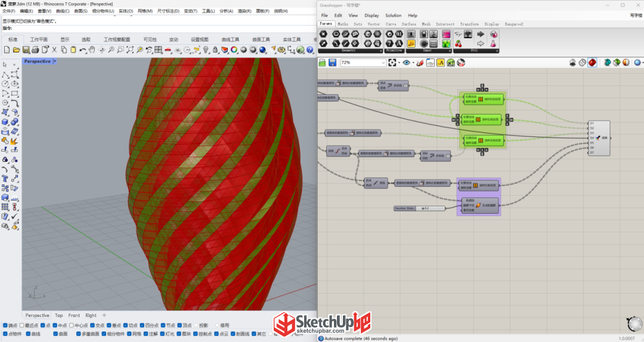Click the Zoom Extents icon in Rhino toolbar
Viewport: 644px width, 342px height.
click(x=130, y=50)
